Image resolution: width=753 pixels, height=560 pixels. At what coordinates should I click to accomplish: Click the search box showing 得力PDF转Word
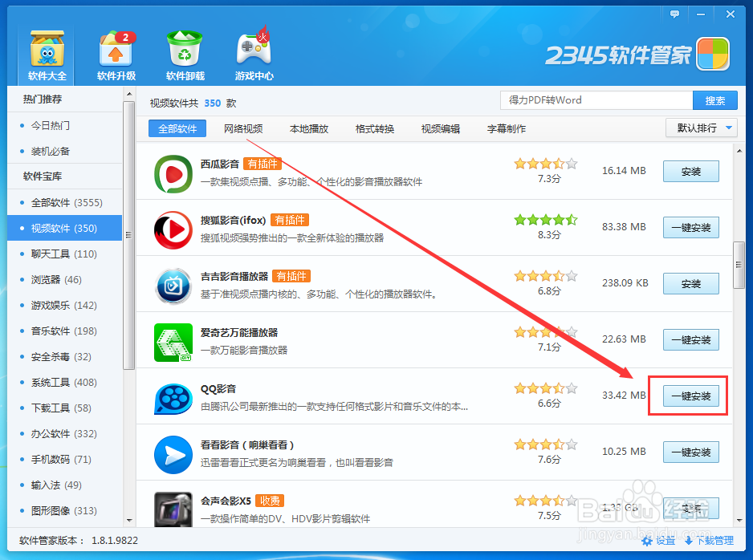(x=596, y=99)
